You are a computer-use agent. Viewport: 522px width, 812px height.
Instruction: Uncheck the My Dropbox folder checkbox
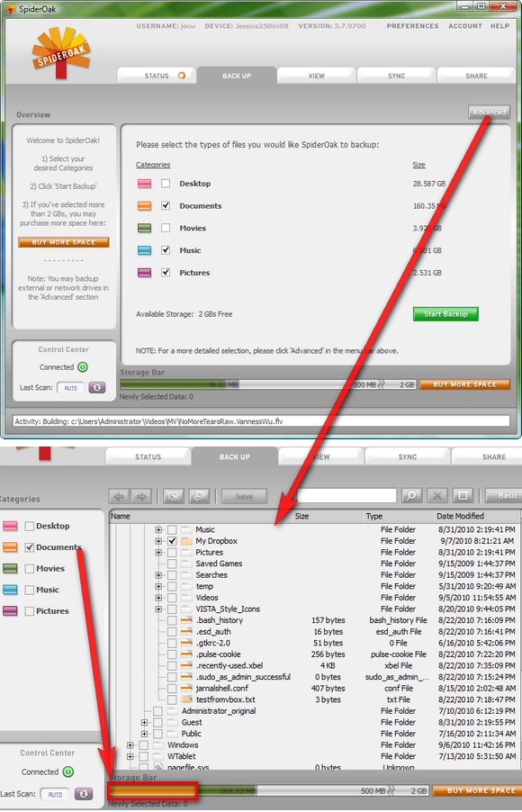pyautogui.click(x=172, y=541)
